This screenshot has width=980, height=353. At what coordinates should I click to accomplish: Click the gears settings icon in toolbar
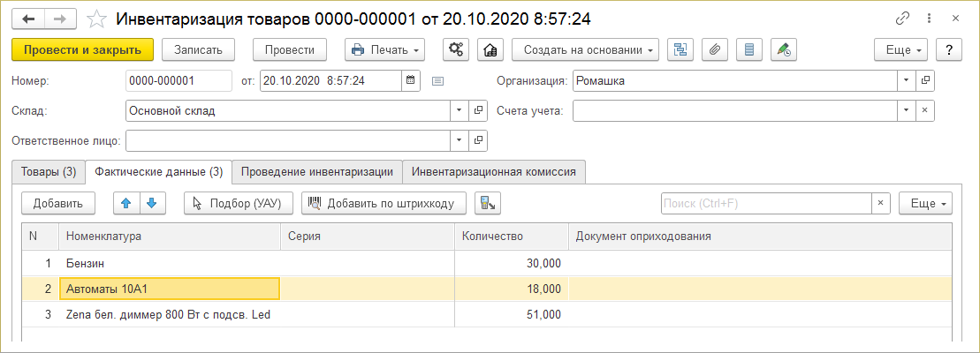456,49
